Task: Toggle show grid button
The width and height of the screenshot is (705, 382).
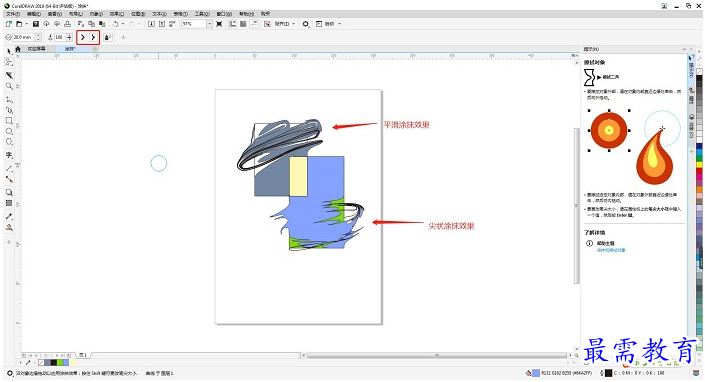Action: click(243, 24)
